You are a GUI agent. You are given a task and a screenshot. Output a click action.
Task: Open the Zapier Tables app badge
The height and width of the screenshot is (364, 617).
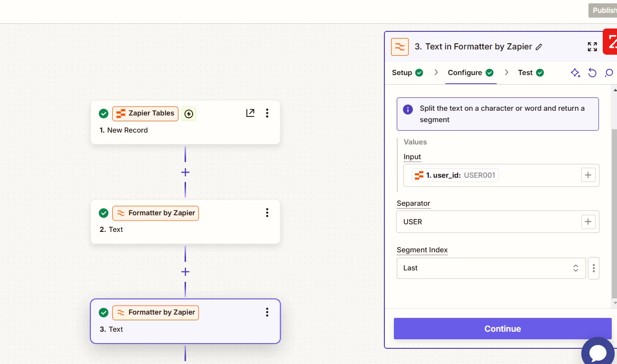pyautogui.click(x=146, y=113)
